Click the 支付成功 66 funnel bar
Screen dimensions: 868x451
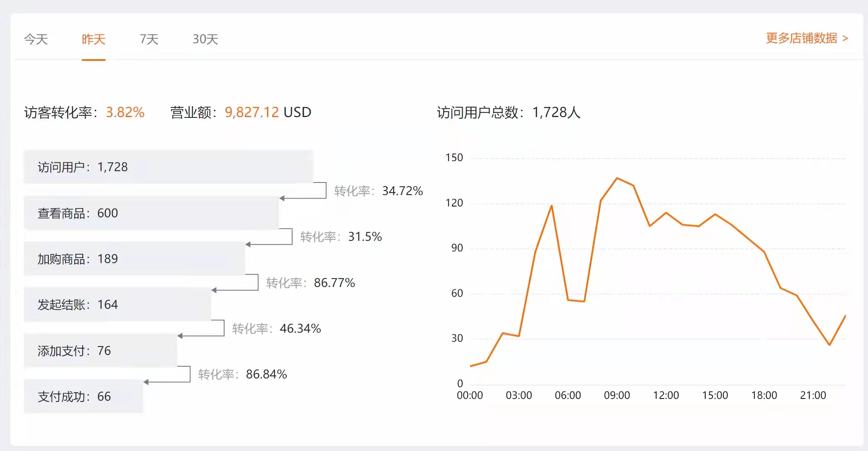[x=83, y=396]
